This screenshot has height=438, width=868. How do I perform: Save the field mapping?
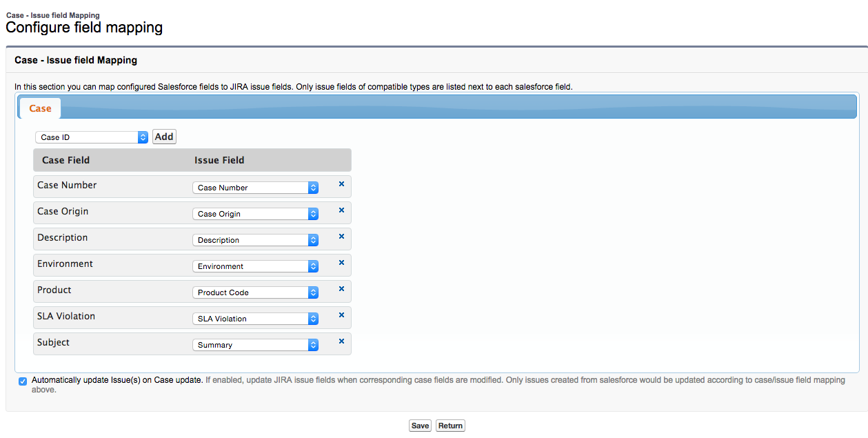pos(420,426)
